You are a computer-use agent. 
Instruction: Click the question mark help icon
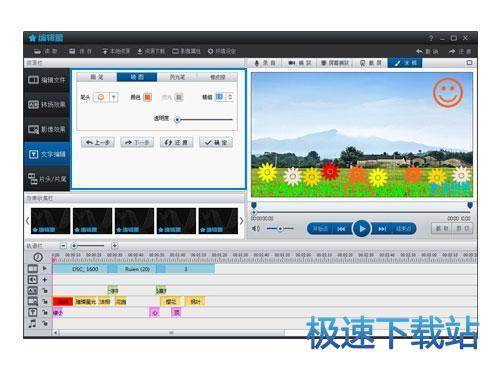tap(431, 38)
